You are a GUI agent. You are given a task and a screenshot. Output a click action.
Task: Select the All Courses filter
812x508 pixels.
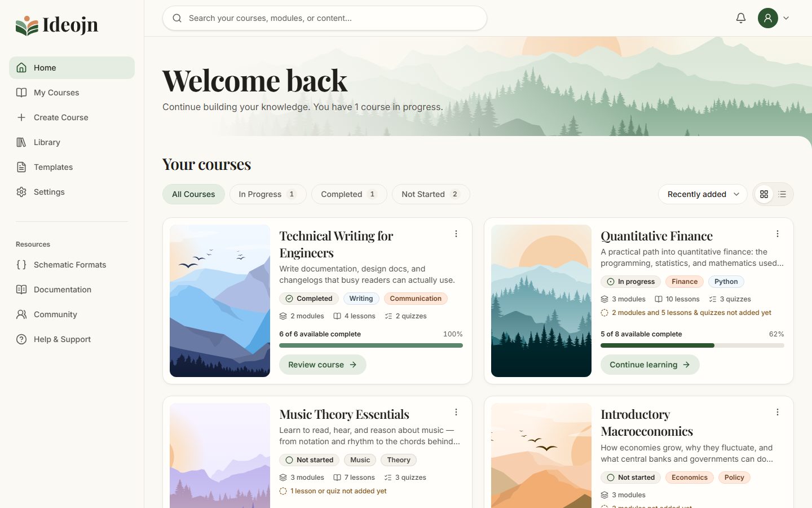193,194
